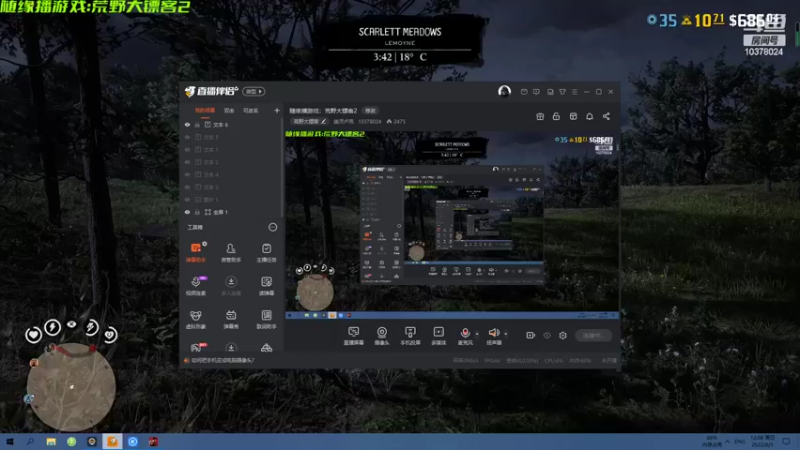Toggle preview eye icon in bottom bar
Screen dimensions: 800x450
(x=547, y=335)
